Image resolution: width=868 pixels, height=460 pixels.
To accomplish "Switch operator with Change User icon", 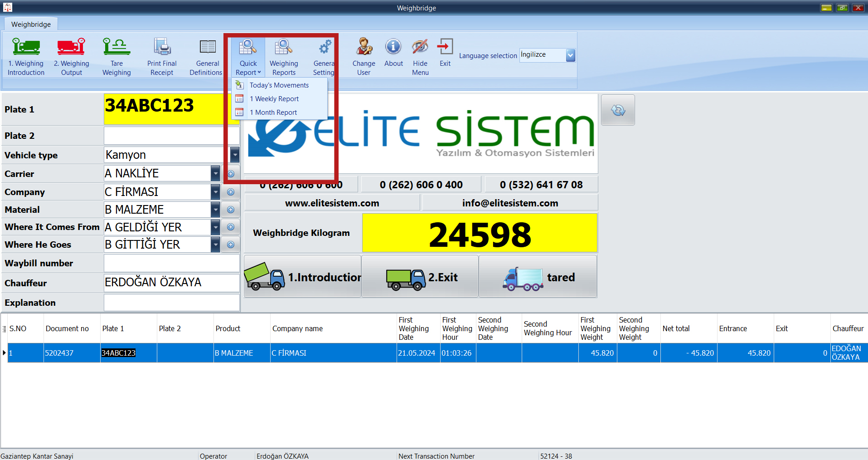I will pos(364,47).
